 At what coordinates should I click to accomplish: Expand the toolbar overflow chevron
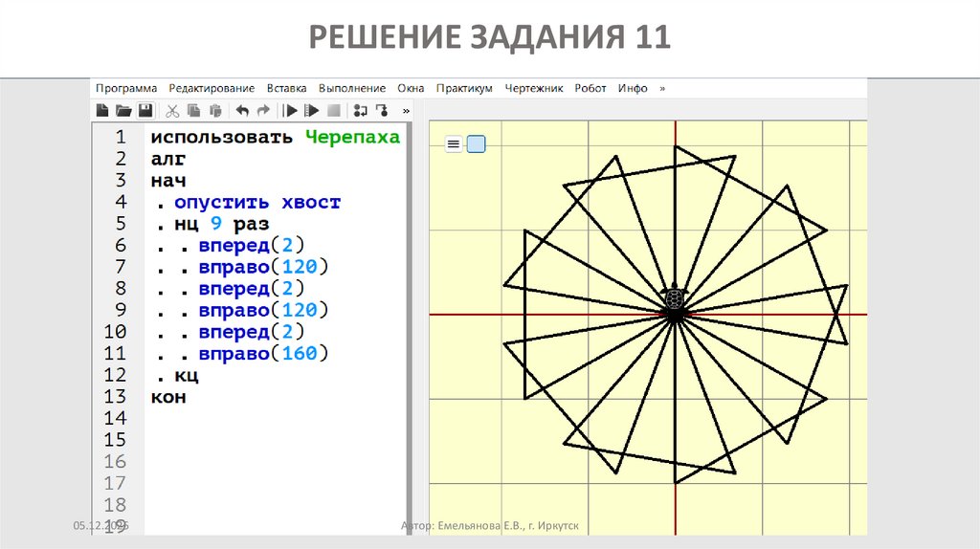pyautogui.click(x=406, y=111)
